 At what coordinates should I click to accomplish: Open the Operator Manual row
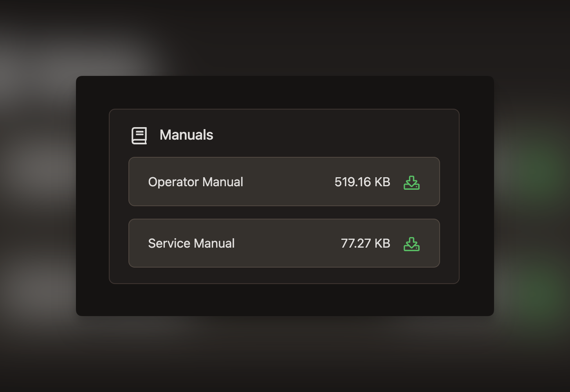point(284,182)
